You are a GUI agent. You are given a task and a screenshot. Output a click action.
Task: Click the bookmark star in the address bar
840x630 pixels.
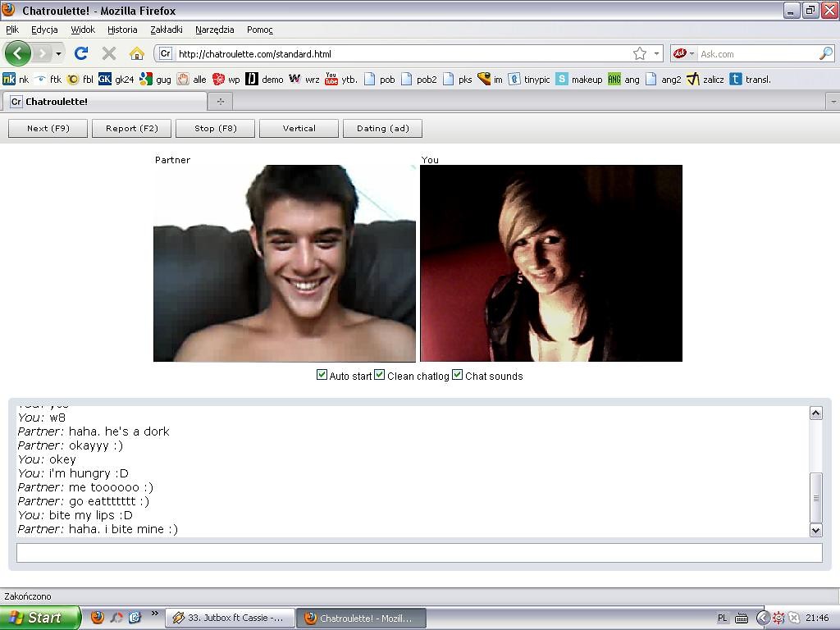[640, 53]
